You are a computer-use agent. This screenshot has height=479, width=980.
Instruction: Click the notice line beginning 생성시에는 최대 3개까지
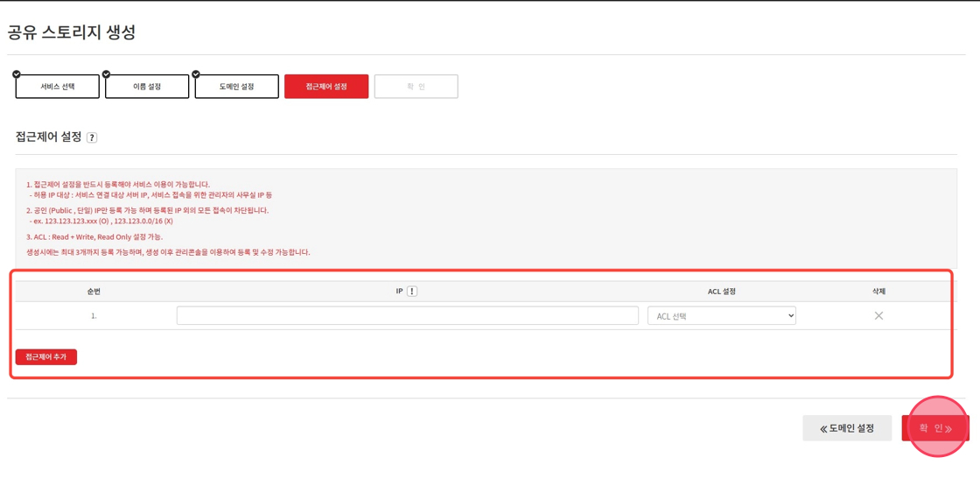168,252
